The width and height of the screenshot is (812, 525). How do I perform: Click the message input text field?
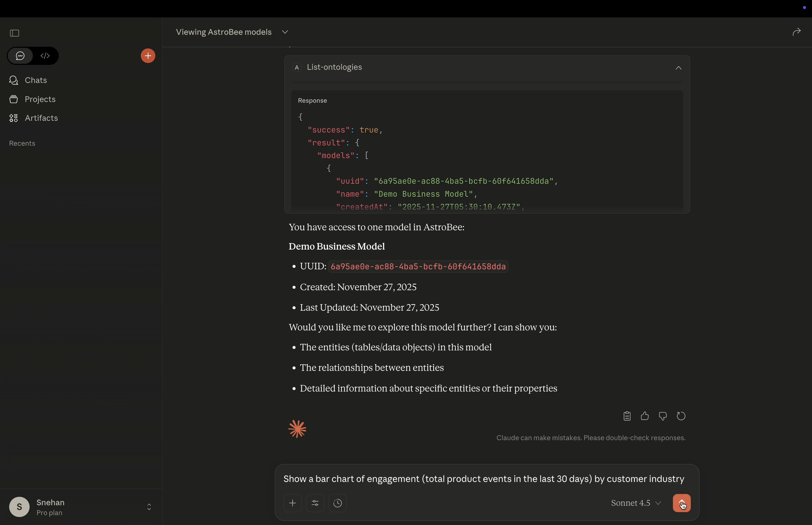click(x=483, y=479)
